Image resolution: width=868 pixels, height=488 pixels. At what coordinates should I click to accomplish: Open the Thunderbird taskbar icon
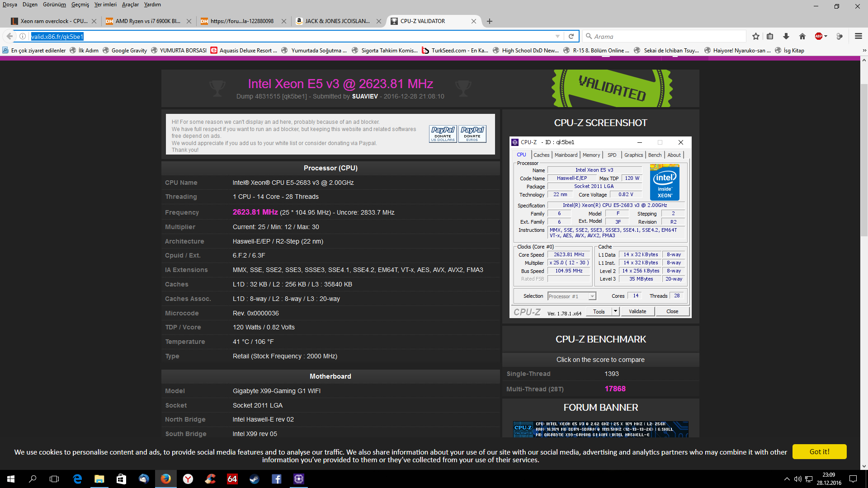144,479
